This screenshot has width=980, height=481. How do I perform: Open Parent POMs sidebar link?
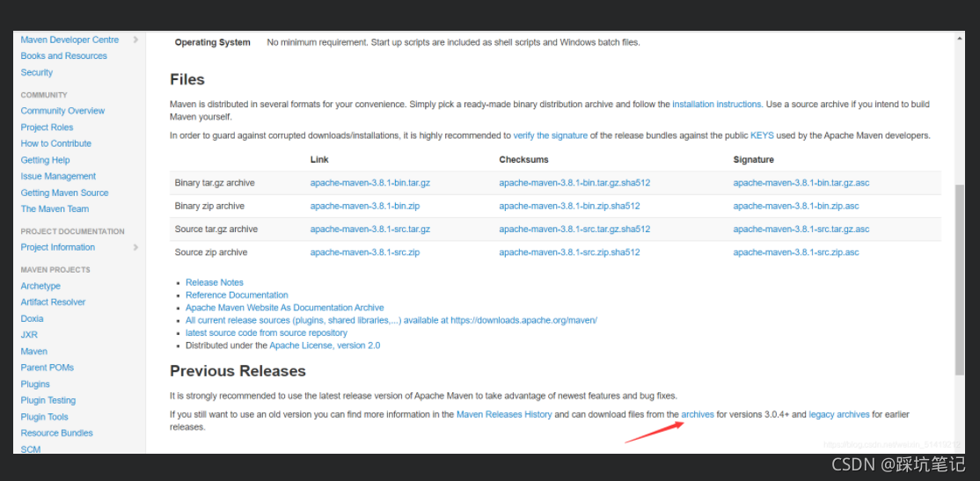point(47,368)
